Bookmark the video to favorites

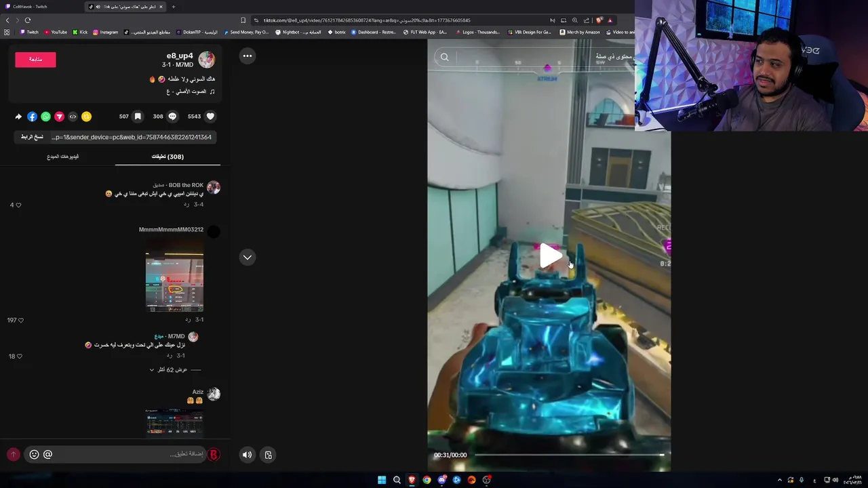[x=138, y=117]
